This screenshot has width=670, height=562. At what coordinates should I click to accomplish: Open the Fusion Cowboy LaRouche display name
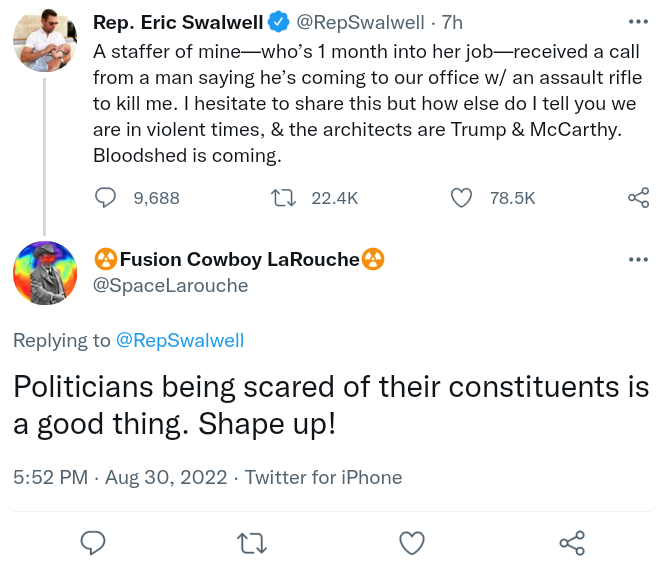tap(239, 260)
